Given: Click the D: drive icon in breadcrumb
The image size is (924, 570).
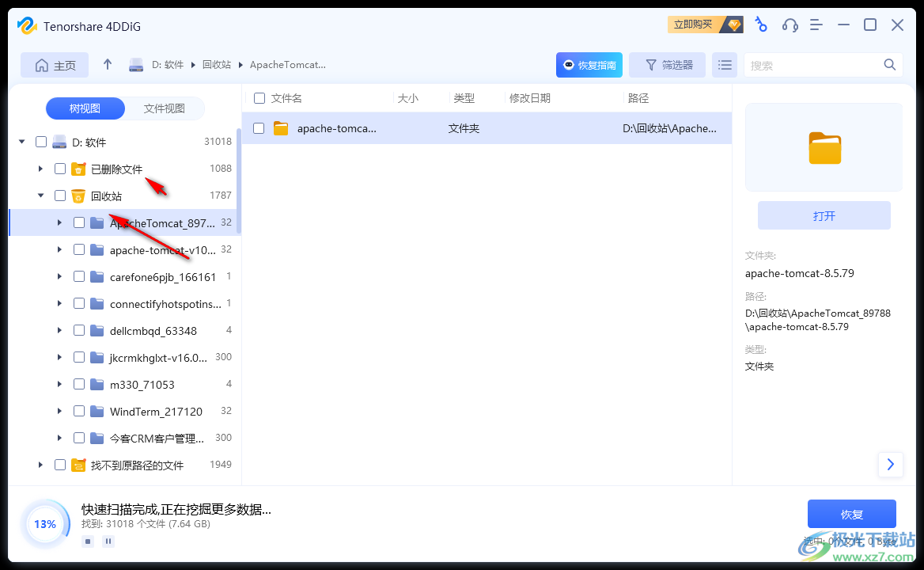Looking at the screenshot, I should pyautogui.click(x=136, y=65).
